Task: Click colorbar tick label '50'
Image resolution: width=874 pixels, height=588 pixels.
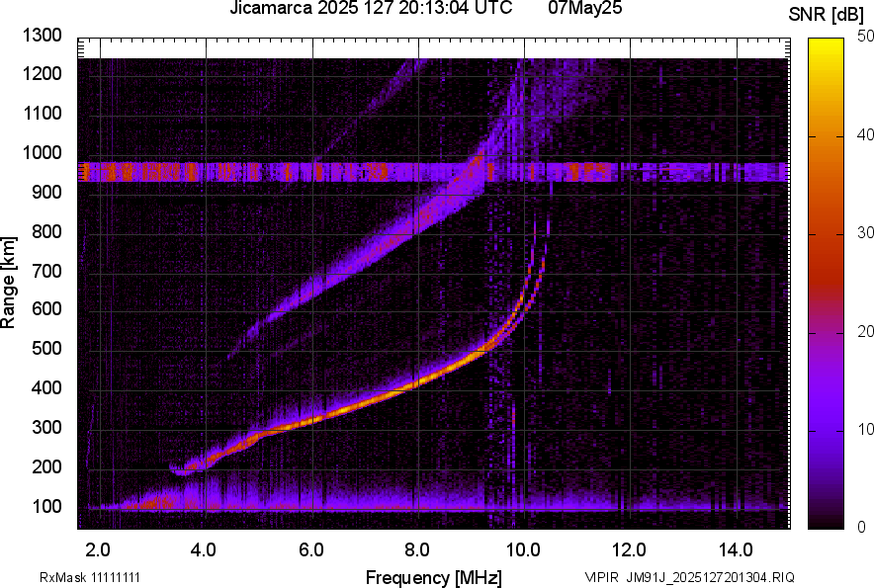Action: coord(865,37)
